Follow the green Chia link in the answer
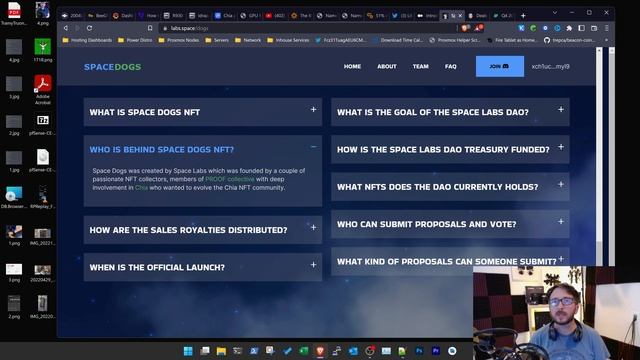Viewport: 640px width, 360px height. pos(141,187)
